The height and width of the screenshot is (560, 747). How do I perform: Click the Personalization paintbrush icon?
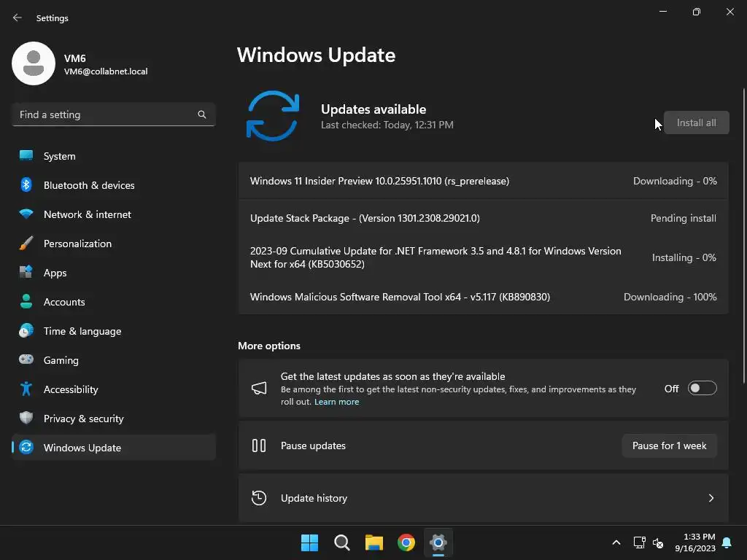26,244
